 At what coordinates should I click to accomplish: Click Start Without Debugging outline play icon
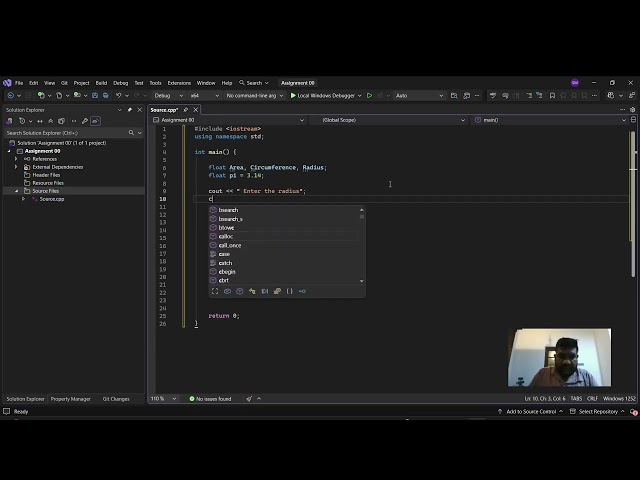pyautogui.click(x=369, y=96)
